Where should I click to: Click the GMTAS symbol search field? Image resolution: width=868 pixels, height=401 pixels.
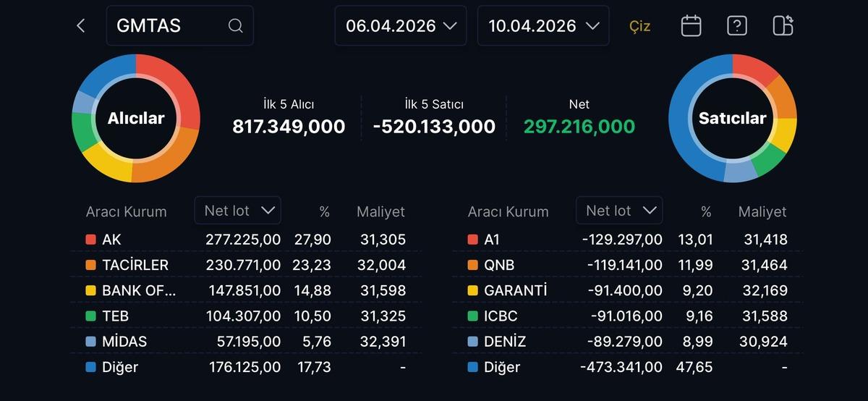point(170,26)
